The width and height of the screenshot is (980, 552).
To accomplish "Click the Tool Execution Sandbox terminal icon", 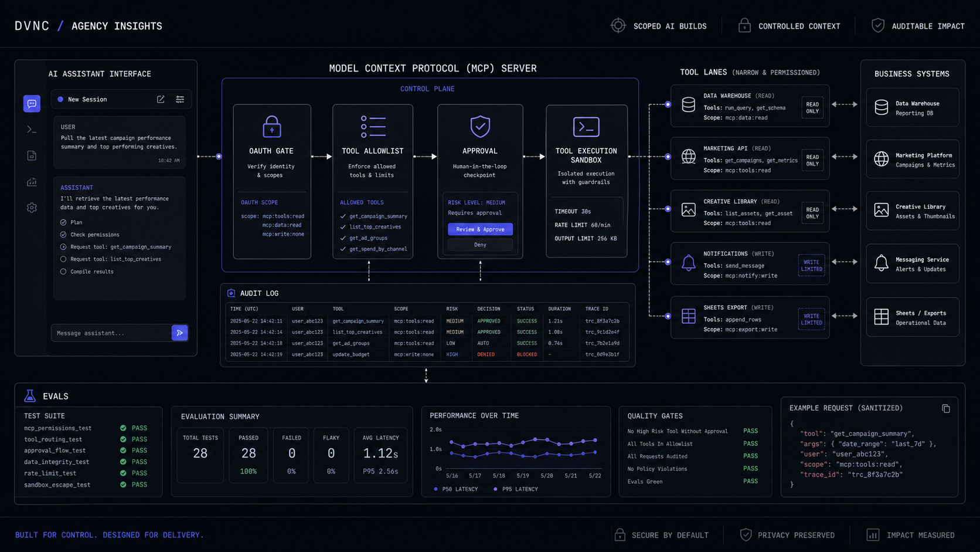I will (x=586, y=127).
